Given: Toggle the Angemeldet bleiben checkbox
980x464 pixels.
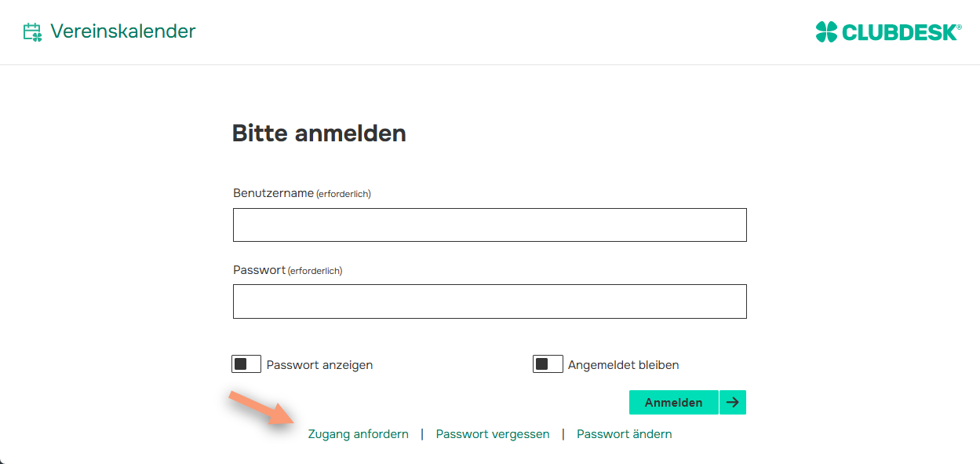Looking at the screenshot, I should (x=548, y=364).
